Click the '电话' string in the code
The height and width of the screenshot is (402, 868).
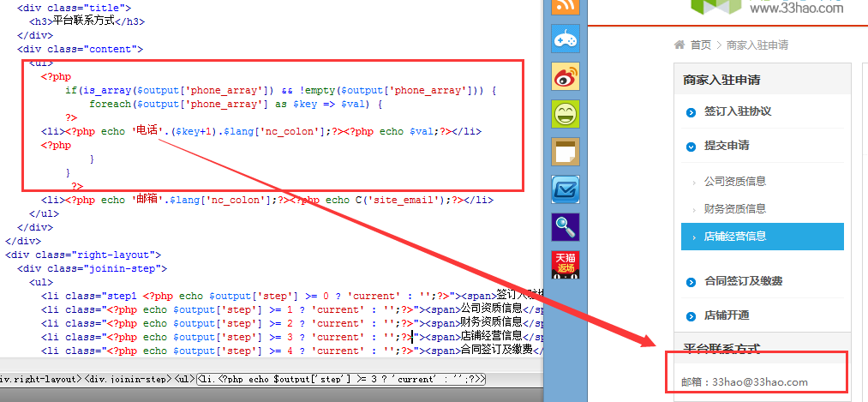click(147, 132)
